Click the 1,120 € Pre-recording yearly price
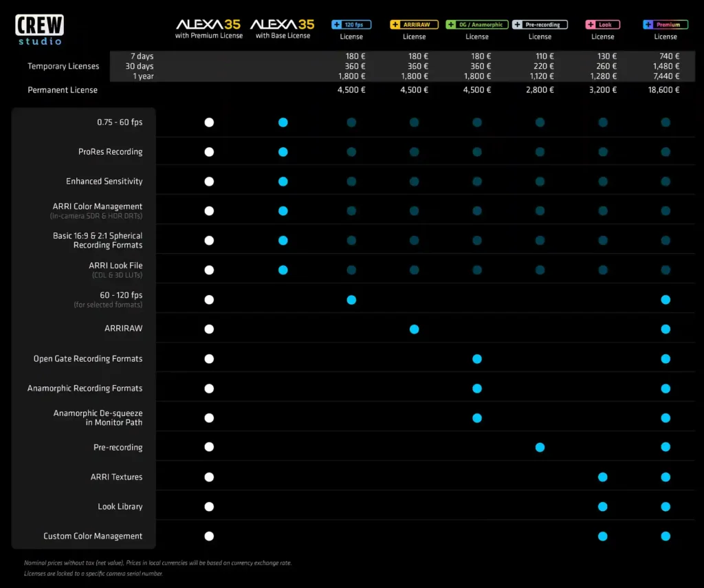Viewport: 704px width, 588px height. (542, 76)
